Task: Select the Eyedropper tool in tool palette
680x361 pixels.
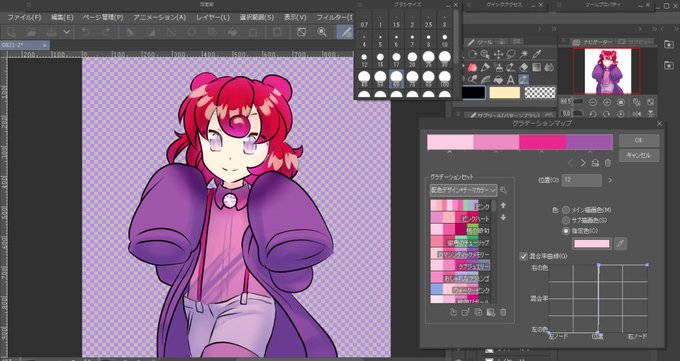Action: [x=537, y=54]
